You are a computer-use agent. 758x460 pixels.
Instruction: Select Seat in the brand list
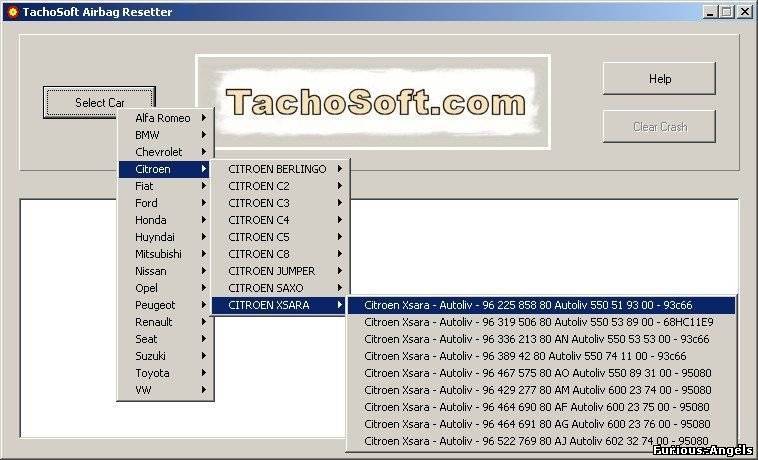point(164,339)
